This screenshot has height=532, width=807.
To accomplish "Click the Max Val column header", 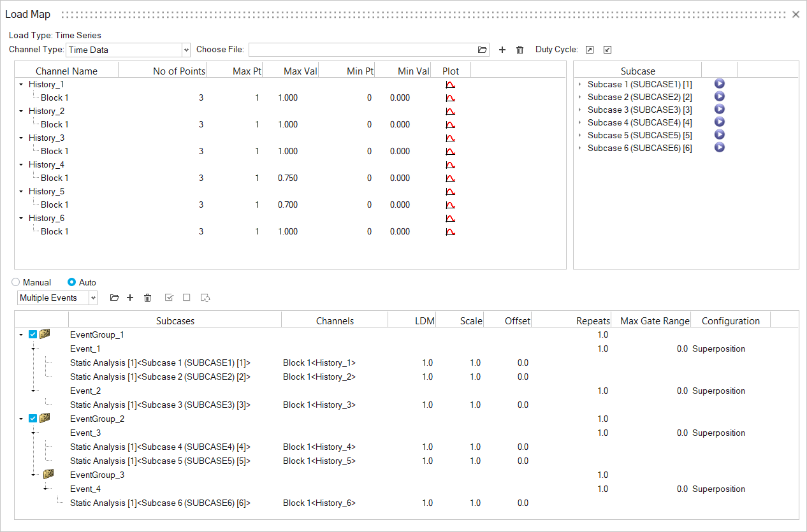I will click(290, 71).
